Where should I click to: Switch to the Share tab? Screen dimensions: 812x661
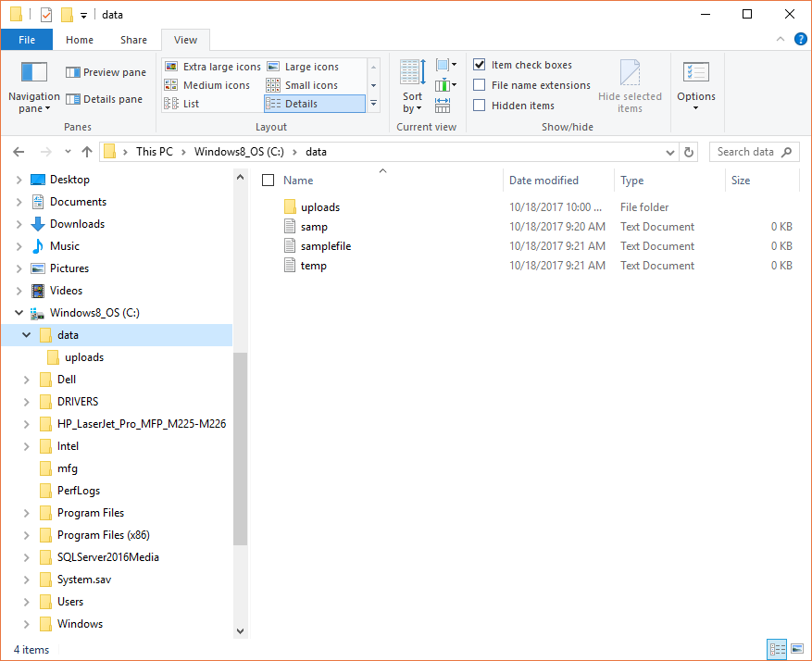point(133,40)
